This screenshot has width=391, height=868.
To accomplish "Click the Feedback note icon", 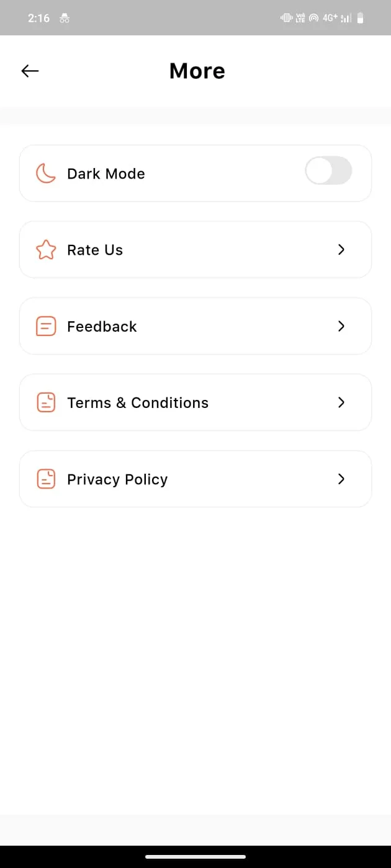I will click(46, 326).
